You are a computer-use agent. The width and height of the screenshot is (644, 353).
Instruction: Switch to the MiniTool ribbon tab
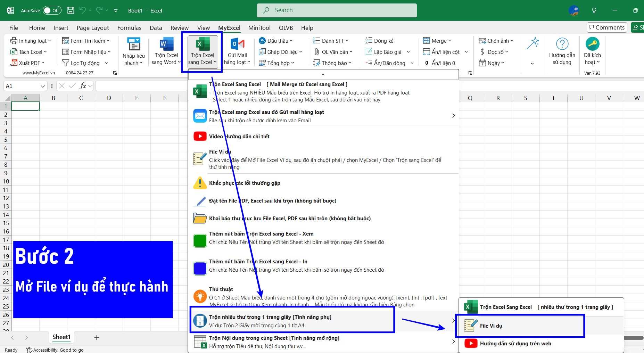(x=259, y=28)
